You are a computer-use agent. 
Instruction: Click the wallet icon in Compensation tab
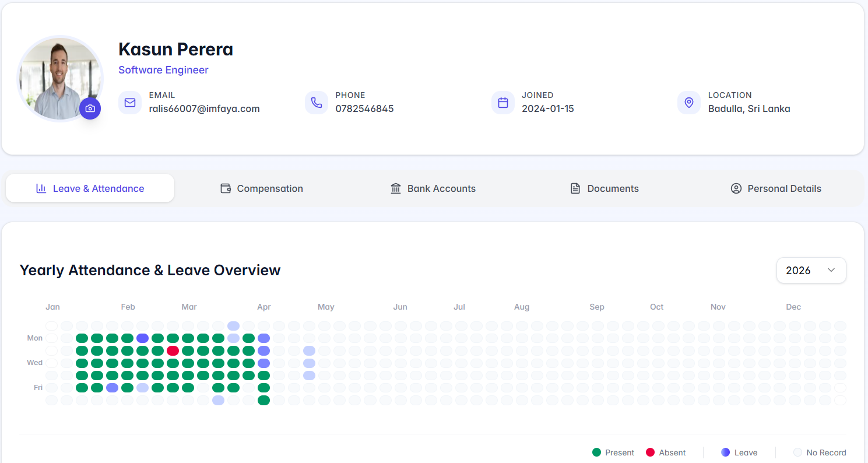(226, 188)
